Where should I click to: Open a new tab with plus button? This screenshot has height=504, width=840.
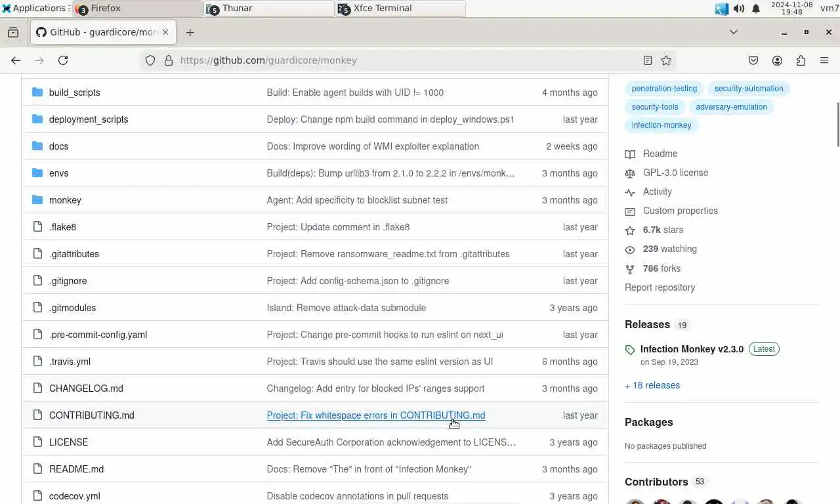point(190,32)
